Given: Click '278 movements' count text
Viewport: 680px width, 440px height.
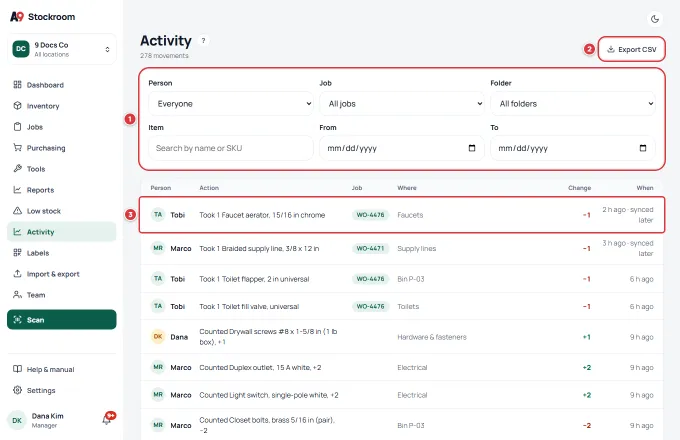Looking at the screenshot, I should 164,55.
